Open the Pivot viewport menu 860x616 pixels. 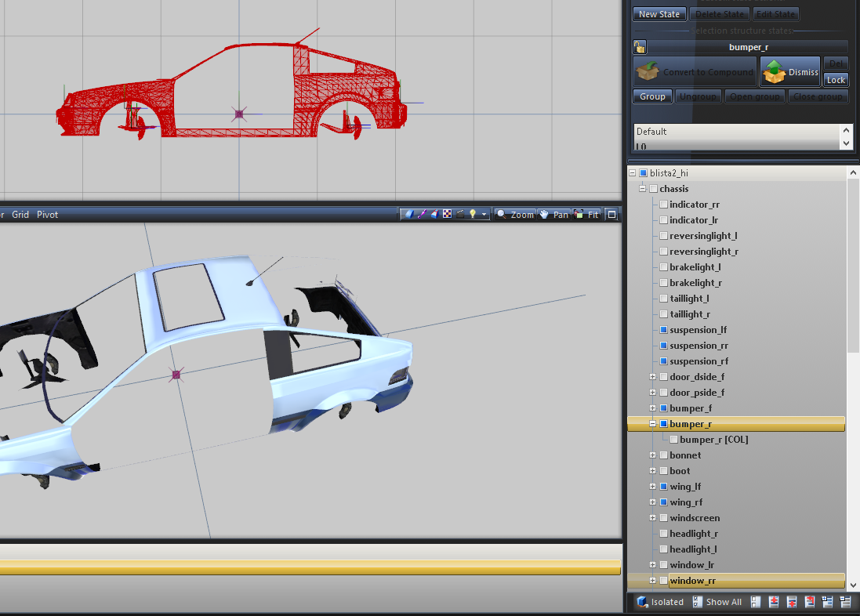point(47,215)
